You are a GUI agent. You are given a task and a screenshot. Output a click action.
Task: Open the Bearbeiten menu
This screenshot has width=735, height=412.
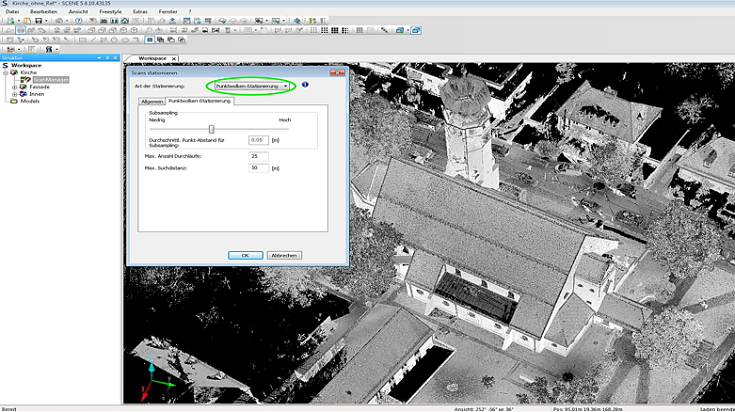[x=44, y=11]
